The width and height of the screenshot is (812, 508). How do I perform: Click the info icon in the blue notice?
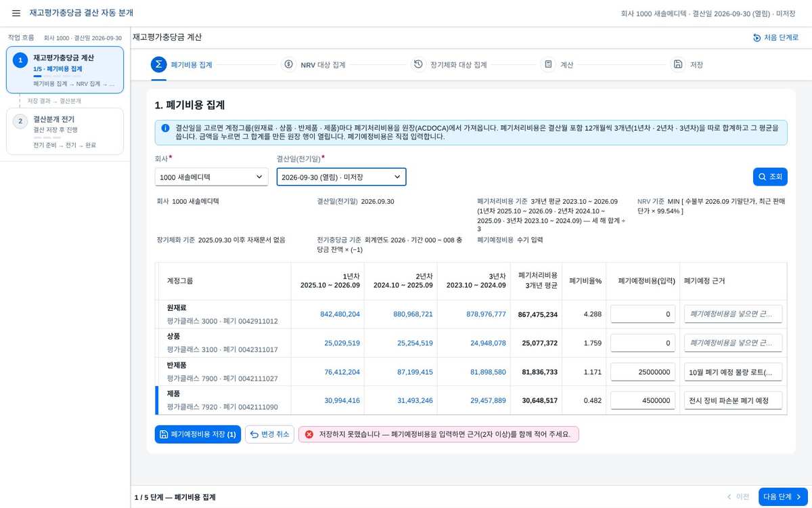point(166,127)
